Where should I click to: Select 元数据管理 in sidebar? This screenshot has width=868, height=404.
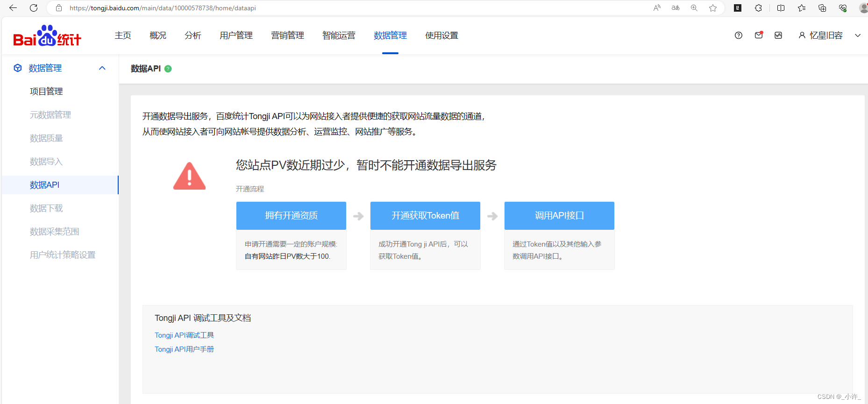click(x=50, y=115)
